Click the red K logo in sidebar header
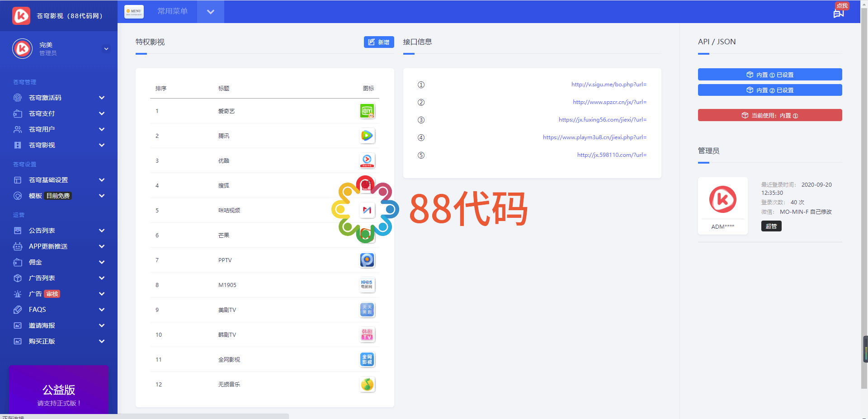868x419 pixels. click(21, 16)
